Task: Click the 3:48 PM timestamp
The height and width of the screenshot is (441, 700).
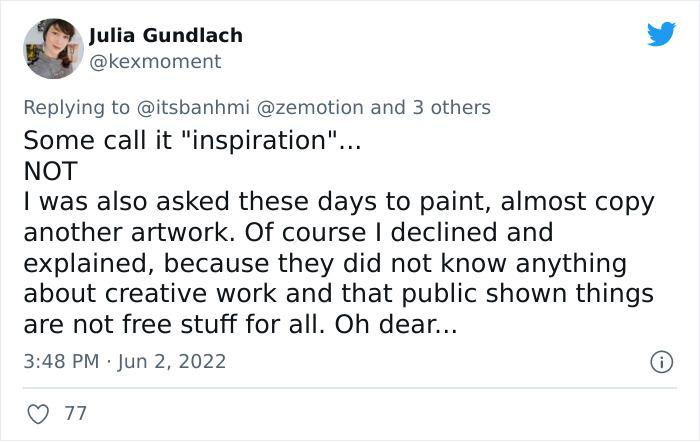Action: point(59,361)
